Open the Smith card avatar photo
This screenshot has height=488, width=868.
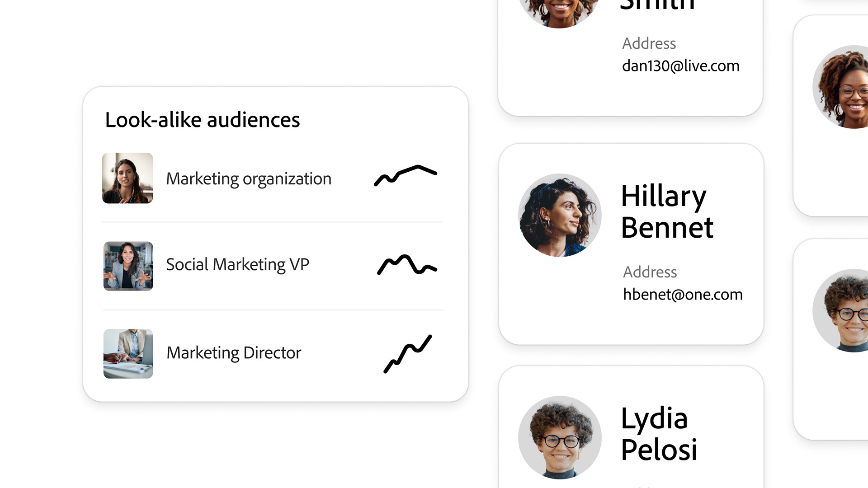(560, 14)
